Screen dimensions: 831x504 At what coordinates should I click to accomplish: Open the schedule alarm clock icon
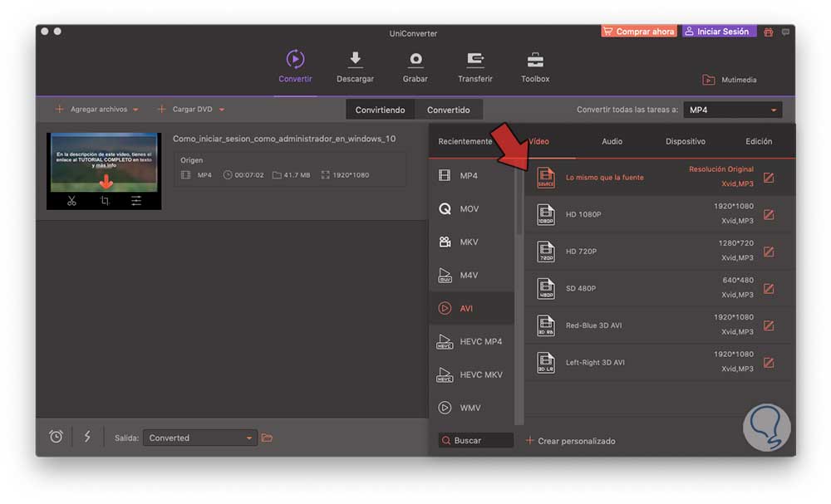[x=56, y=436]
